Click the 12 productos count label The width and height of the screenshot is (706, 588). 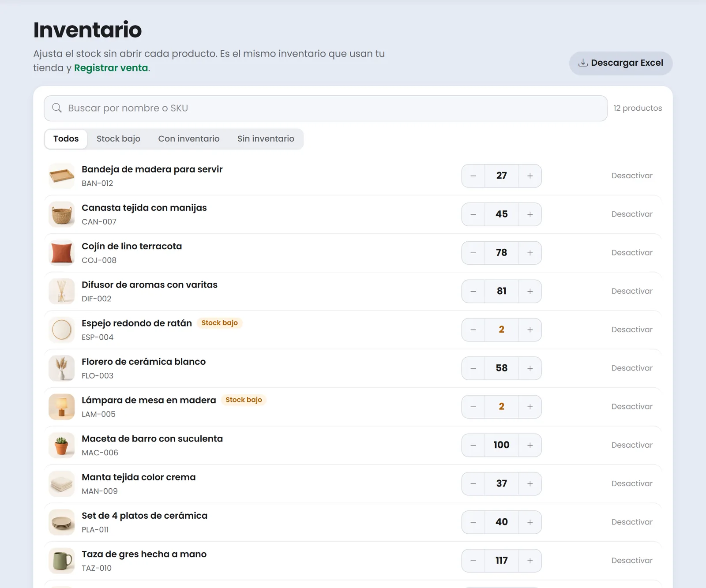click(638, 108)
